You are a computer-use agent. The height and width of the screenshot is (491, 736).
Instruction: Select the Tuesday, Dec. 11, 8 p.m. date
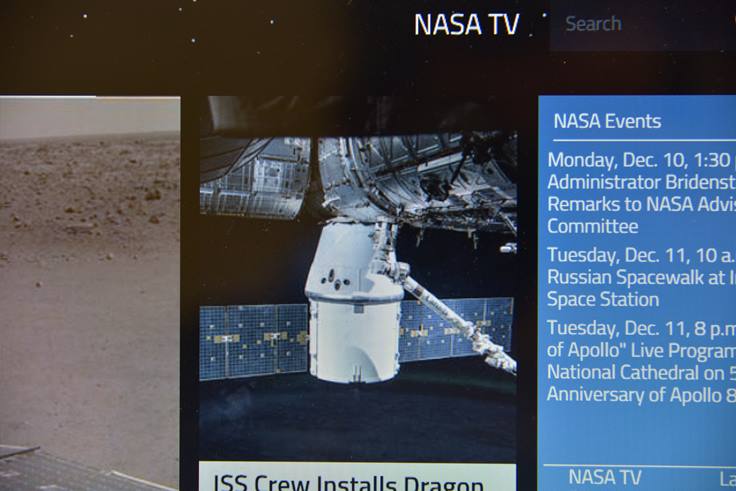[x=640, y=328]
